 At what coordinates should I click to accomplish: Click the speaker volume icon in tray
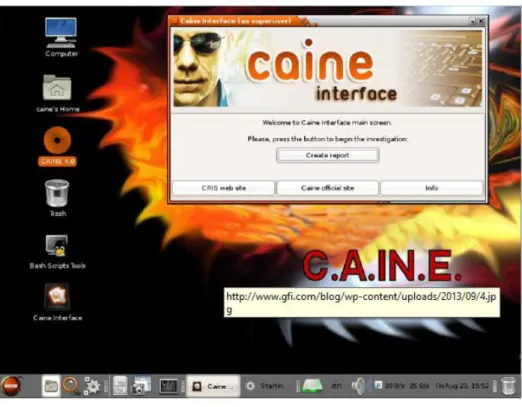(359, 386)
